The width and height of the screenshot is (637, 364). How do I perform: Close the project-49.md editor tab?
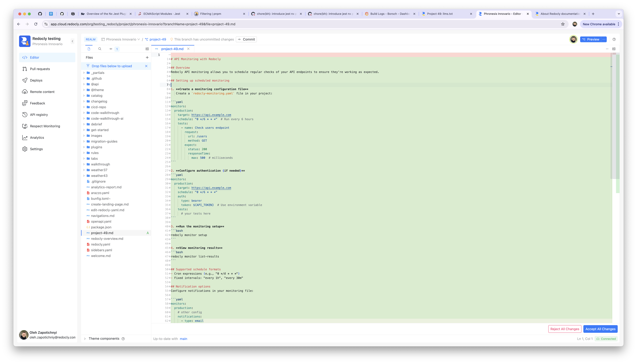188,49
